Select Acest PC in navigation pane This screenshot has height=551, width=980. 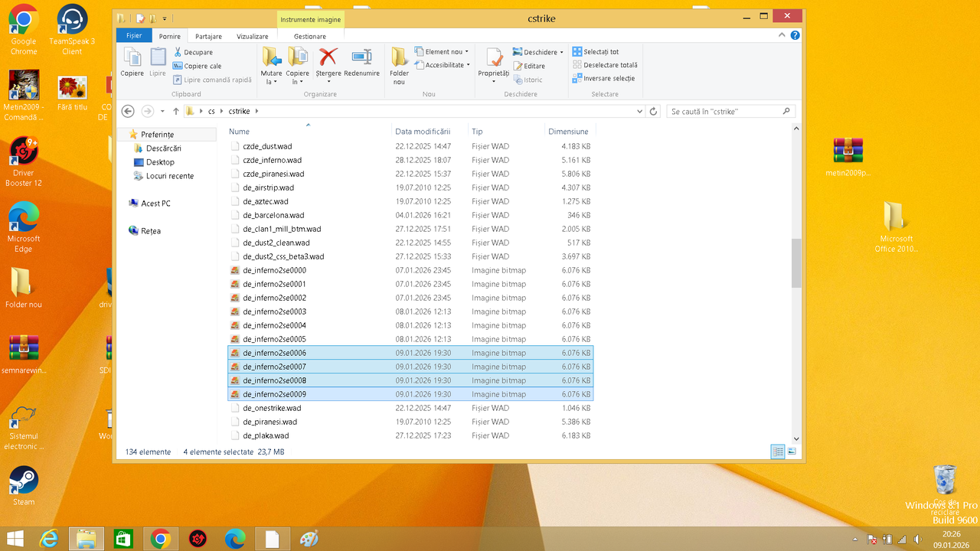pyautogui.click(x=155, y=203)
